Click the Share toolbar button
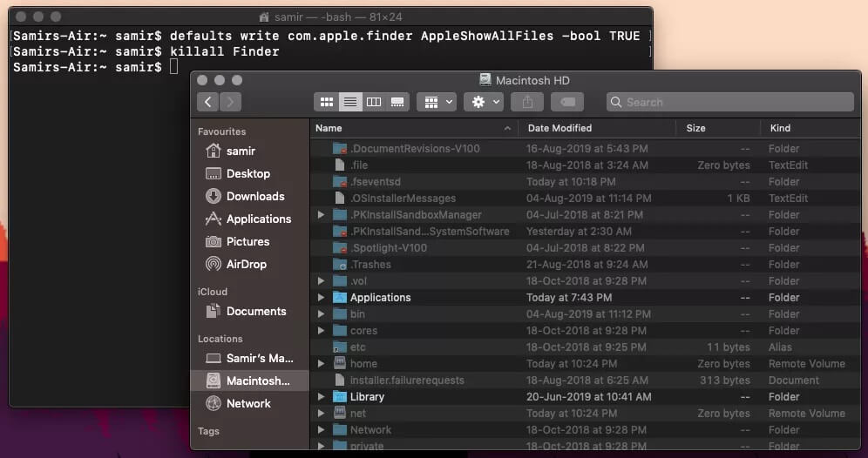Viewport: 868px width, 458px height. coord(527,102)
